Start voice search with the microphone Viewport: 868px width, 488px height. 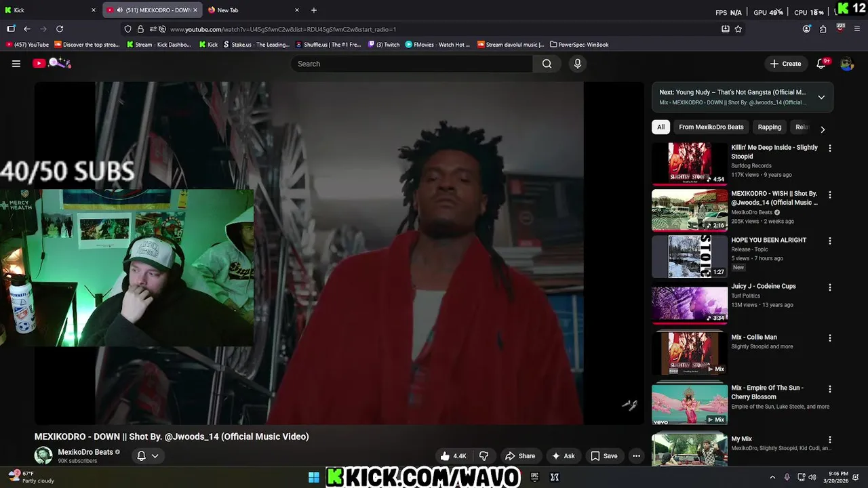[x=578, y=64]
